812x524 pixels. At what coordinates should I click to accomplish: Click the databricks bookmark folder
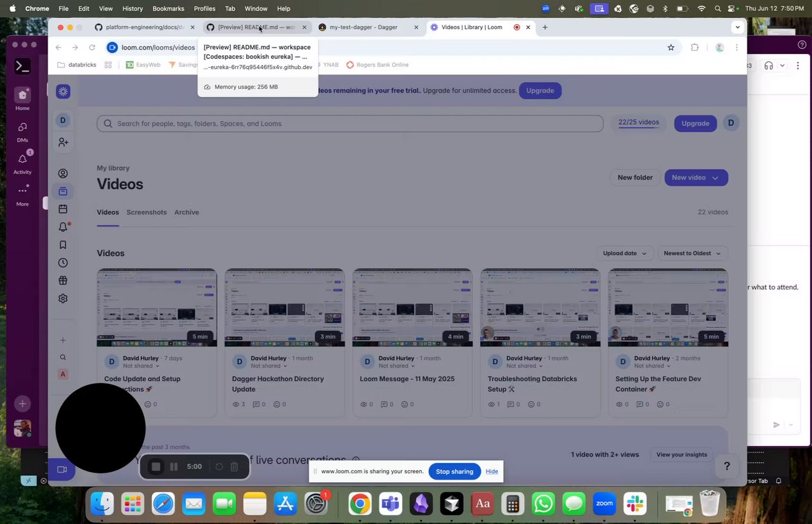pyautogui.click(x=77, y=65)
